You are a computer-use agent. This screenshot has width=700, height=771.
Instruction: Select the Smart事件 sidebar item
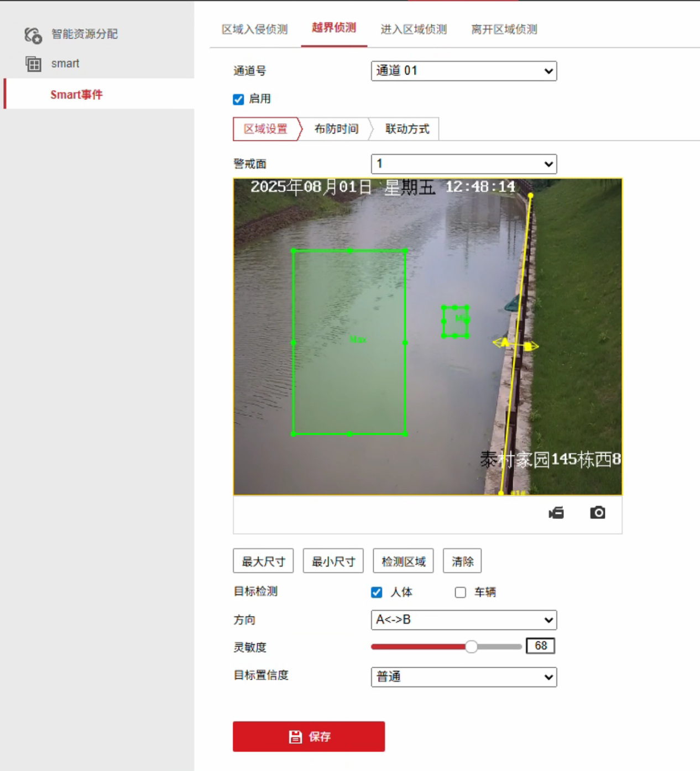coord(76,95)
